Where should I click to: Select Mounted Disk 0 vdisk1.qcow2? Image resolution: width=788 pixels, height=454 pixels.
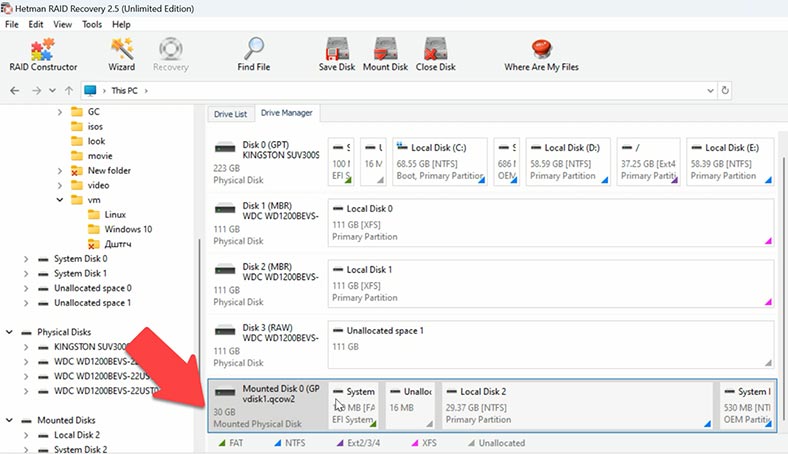267,406
